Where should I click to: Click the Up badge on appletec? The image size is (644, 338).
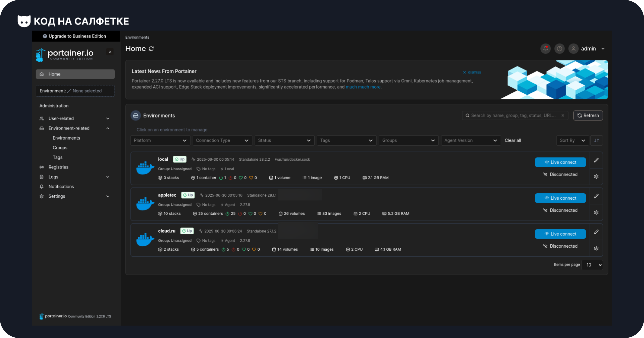click(188, 195)
